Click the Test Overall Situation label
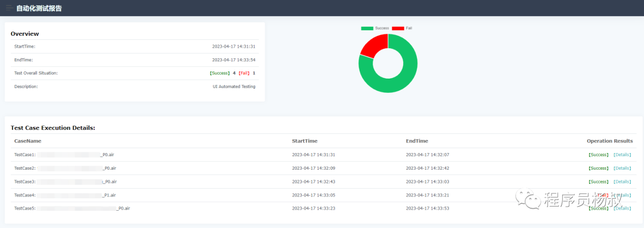The image size is (644, 228). pos(36,73)
